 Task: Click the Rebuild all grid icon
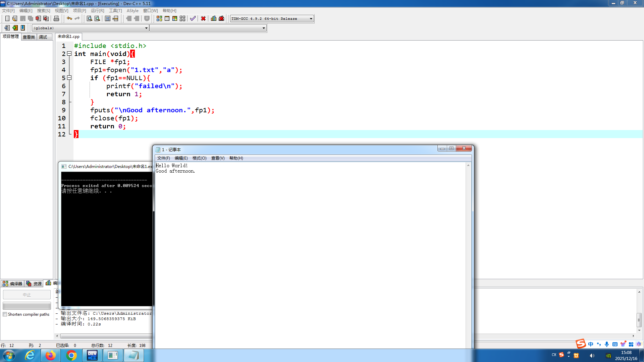tap(182, 18)
